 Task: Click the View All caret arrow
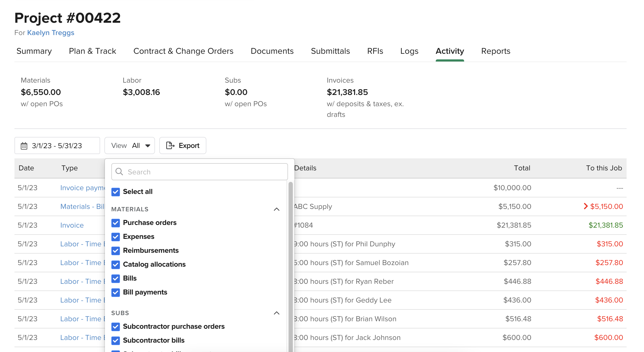coord(148,146)
